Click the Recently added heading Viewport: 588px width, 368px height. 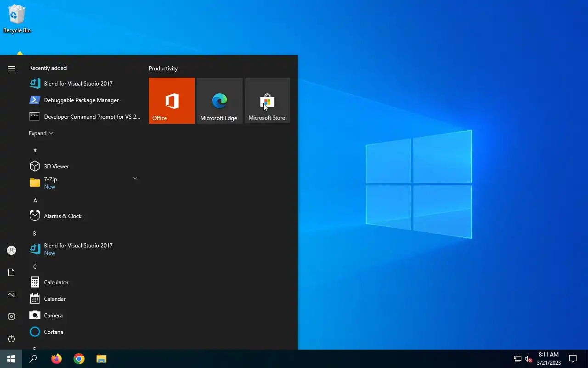48,68
